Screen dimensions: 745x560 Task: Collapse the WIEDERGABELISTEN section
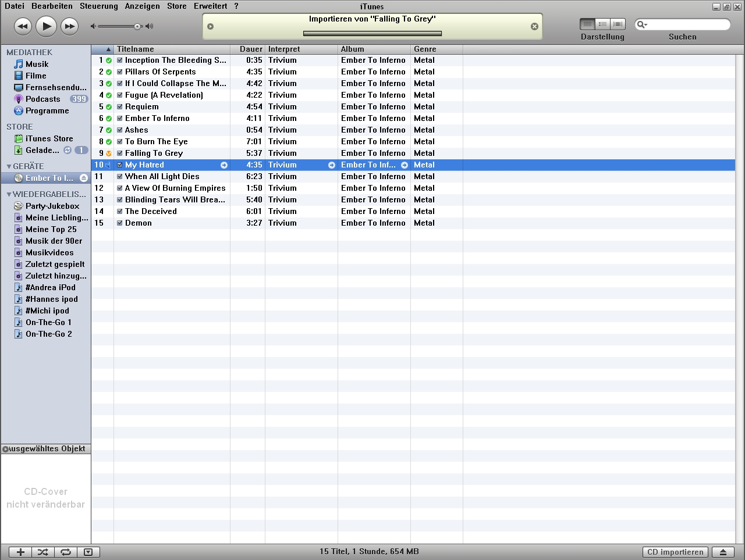[x=9, y=194]
